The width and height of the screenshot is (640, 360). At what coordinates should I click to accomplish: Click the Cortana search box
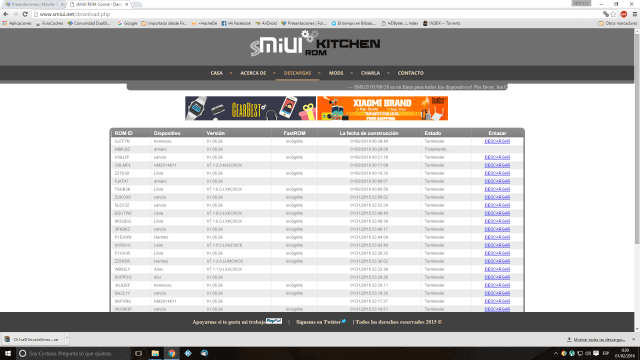click(x=73, y=353)
